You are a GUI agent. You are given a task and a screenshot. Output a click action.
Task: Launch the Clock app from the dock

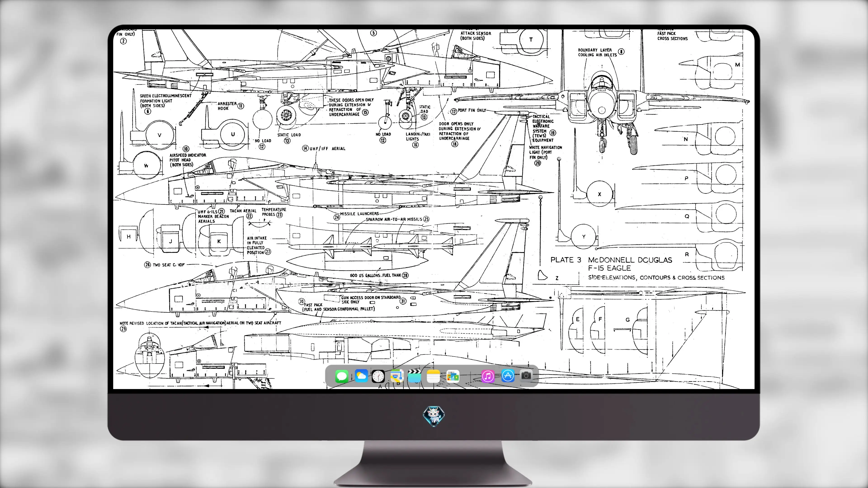(x=378, y=376)
